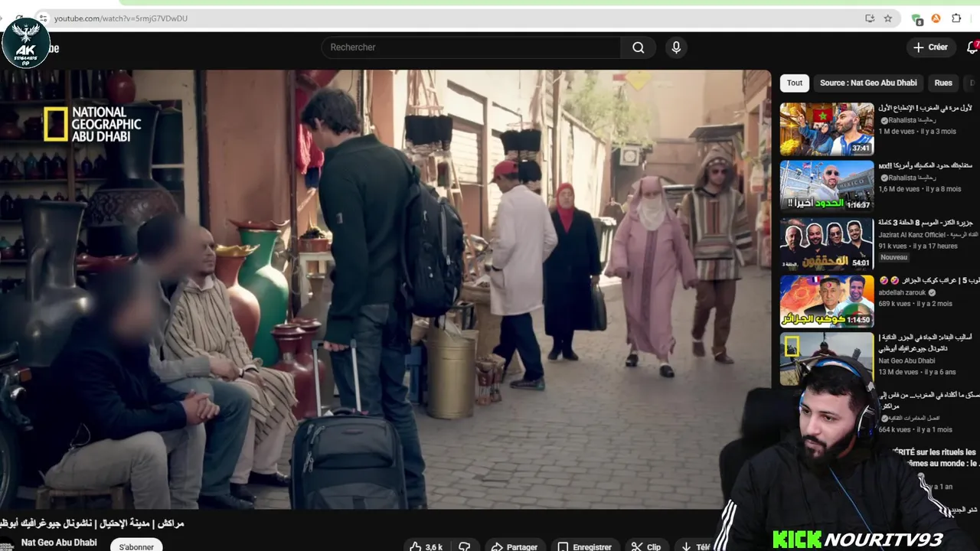980x551 pixels.
Task: Open the Extensions puzzle-piece menu
Action: [956, 18]
